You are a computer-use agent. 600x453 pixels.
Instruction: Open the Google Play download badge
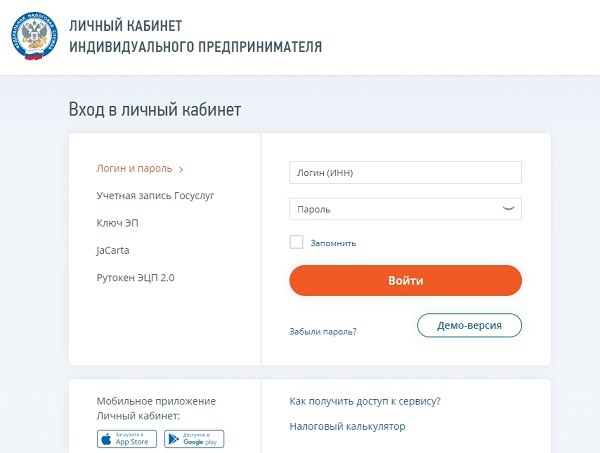click(x=194, y=439)
